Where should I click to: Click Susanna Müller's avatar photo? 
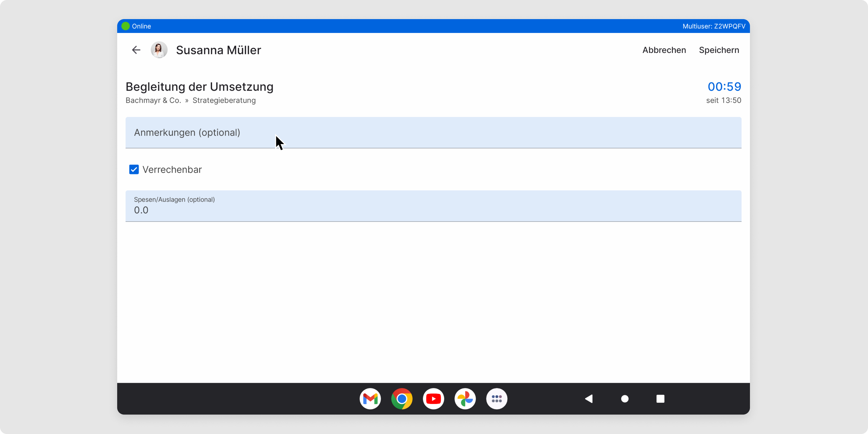tap(159, 50)
